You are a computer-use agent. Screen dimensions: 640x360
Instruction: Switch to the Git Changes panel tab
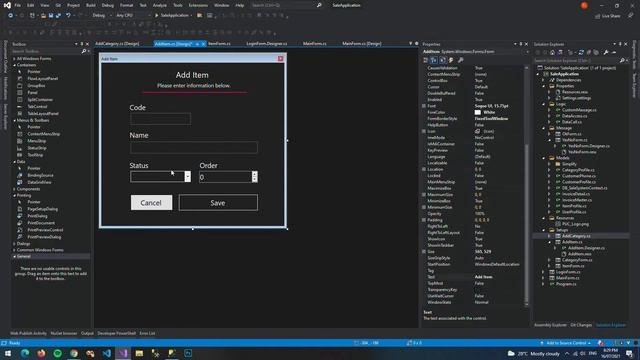(x=581, y=325)
